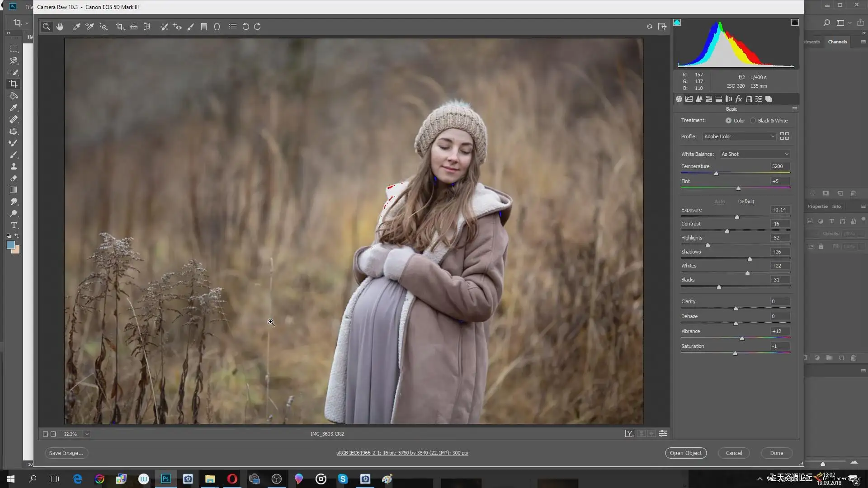The image size is (868, 488).
Task: Click the Temperature slider track
Action: tap(736, 173)
